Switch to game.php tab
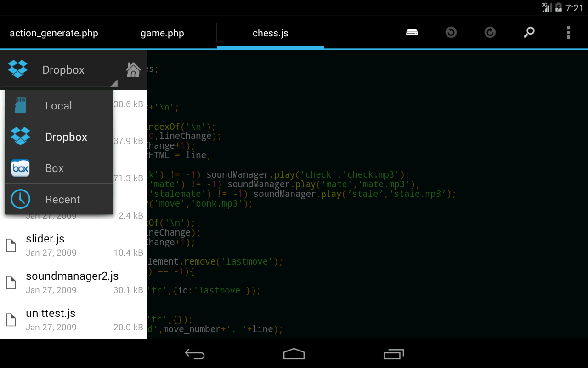The width and height of the screenshot is (588, 368). coord(162,33)
